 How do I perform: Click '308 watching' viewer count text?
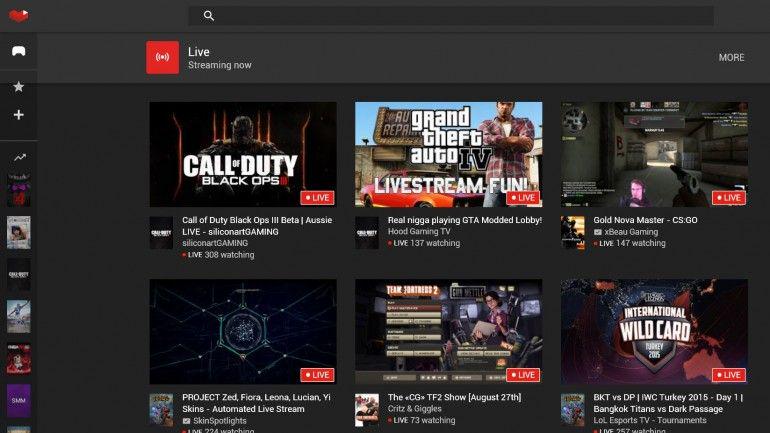229,255
